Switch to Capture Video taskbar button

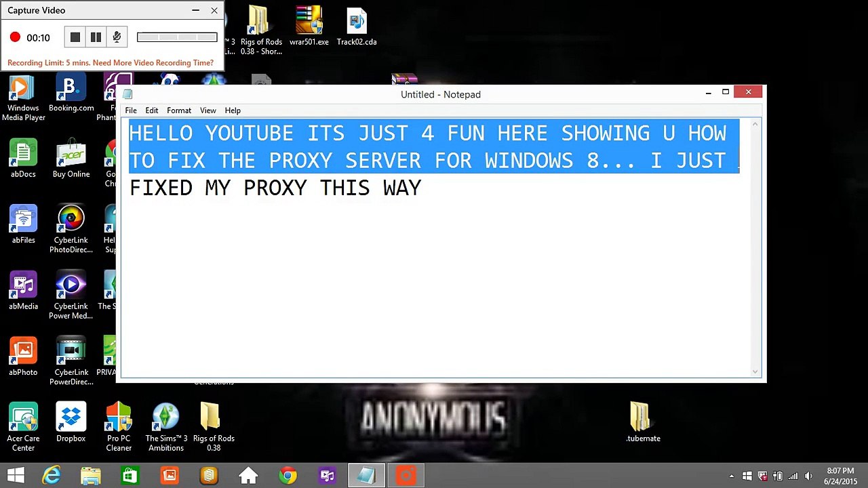coord(406,476)
